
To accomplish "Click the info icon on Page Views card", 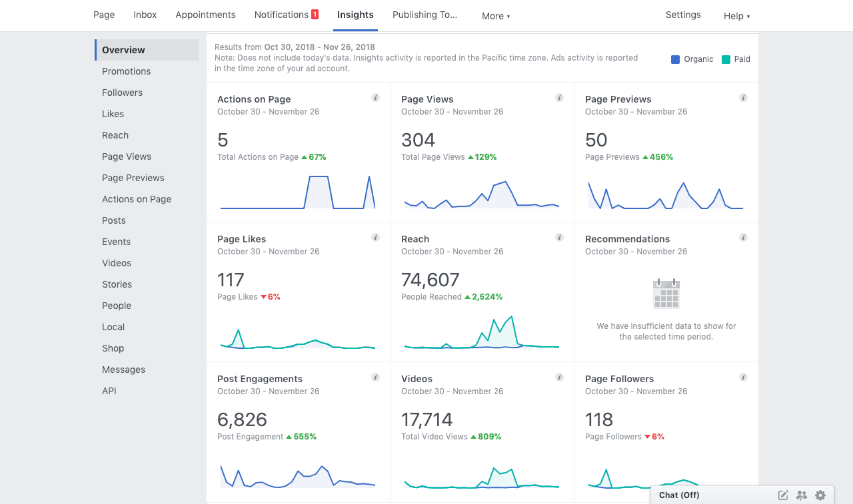I will pyautogui.click(x=559, y=98).
